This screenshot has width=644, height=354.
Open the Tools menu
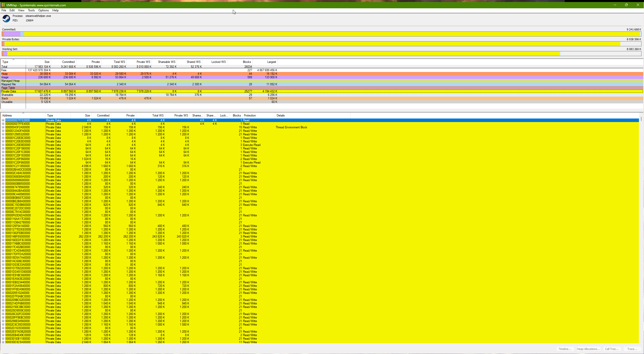(x=31, y=10)
